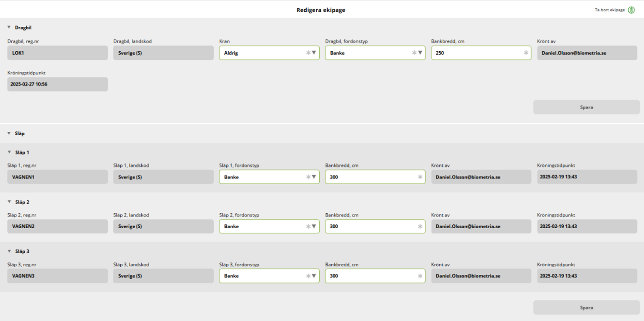
Task: Click the Släp 2 Bankbredd field showing 300
Action: (x=375, y=226)
